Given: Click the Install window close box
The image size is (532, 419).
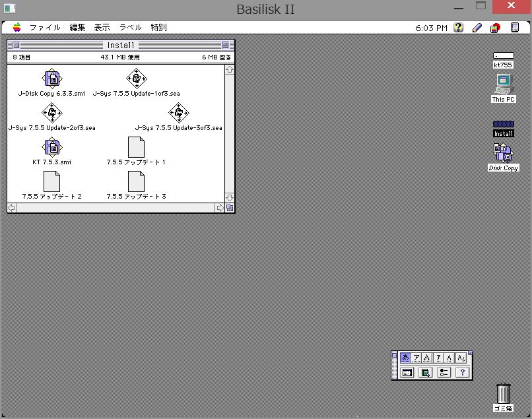Looking at the screenshot, I should 16,45.
